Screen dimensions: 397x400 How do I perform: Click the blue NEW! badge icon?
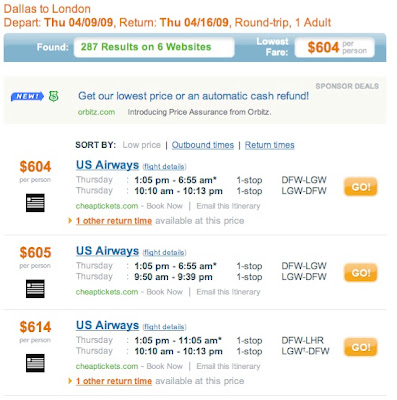pos(27,97)
